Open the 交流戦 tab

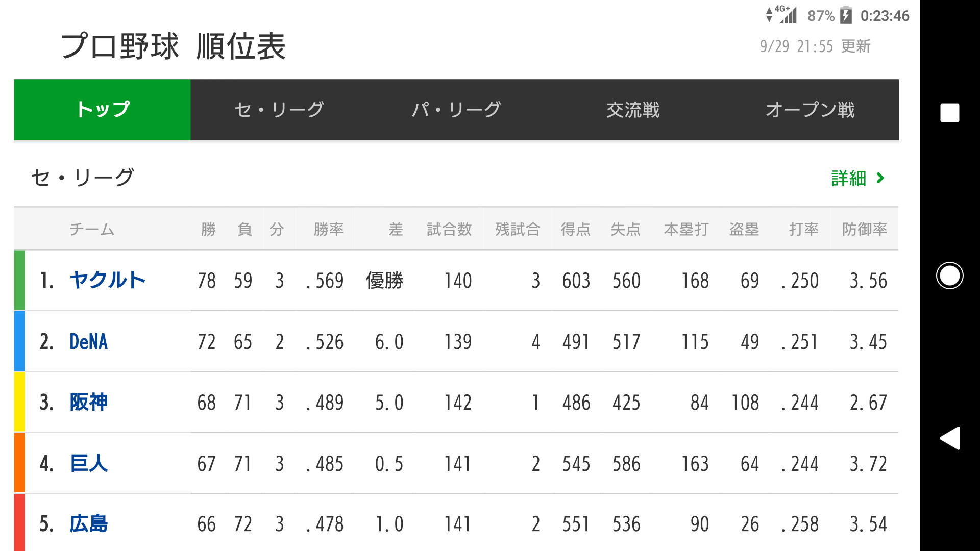(633, 110)
